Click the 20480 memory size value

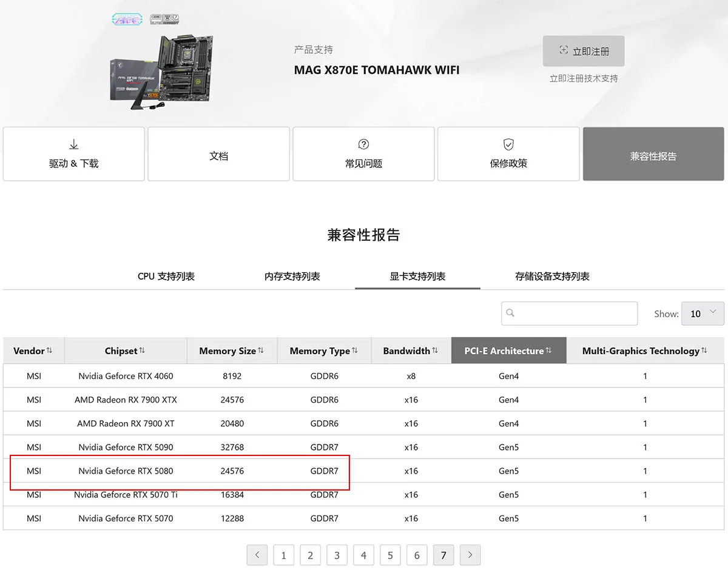[232, 423]
